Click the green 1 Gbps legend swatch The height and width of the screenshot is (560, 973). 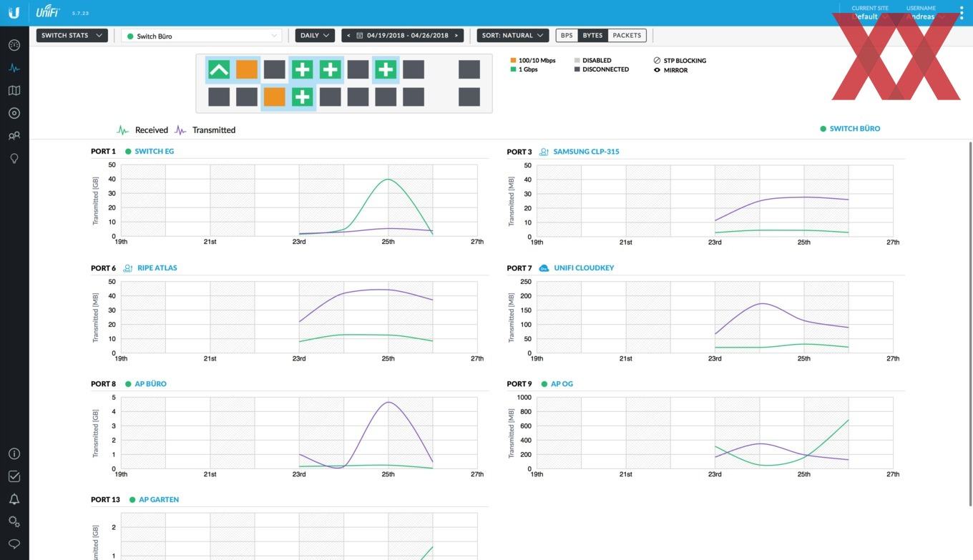(513, 69)
